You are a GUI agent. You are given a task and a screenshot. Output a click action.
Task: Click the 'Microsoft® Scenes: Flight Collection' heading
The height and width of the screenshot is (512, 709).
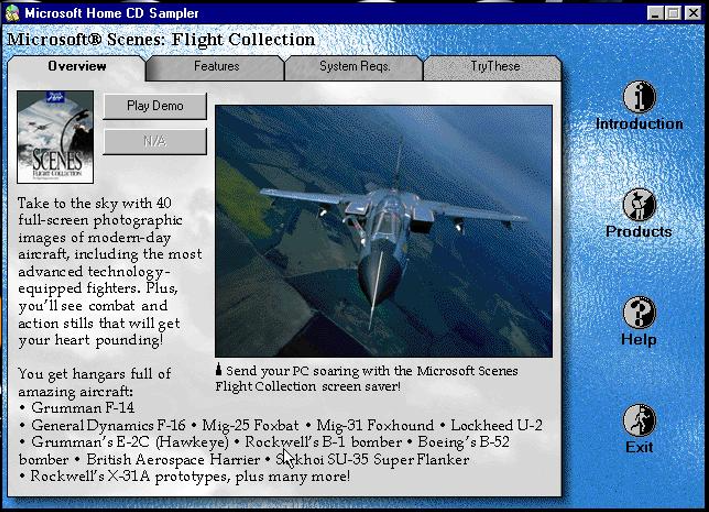click(161, 39)
